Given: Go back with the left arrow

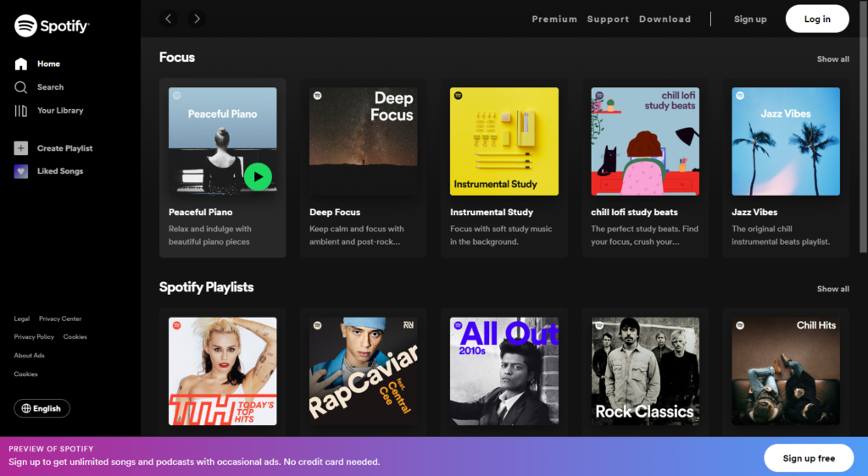Looking at the screenshot, I should [169, 19].
